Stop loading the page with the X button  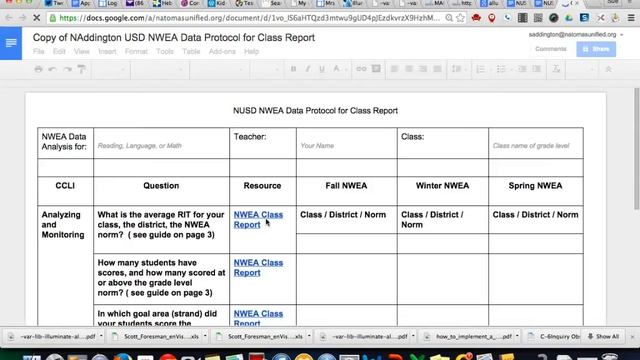pos(36,18)
